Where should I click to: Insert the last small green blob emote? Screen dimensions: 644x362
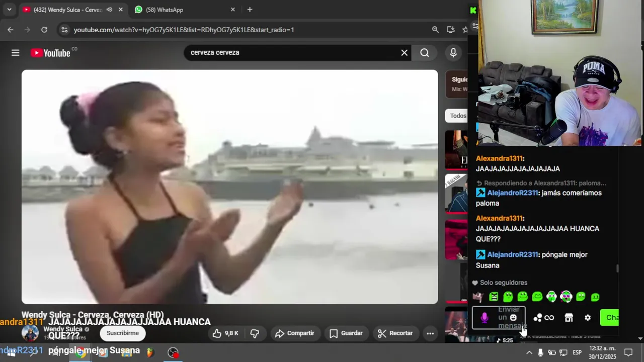(595, 297)
